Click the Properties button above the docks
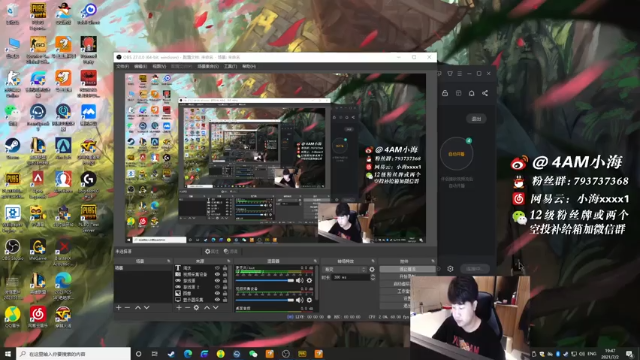 212,251
